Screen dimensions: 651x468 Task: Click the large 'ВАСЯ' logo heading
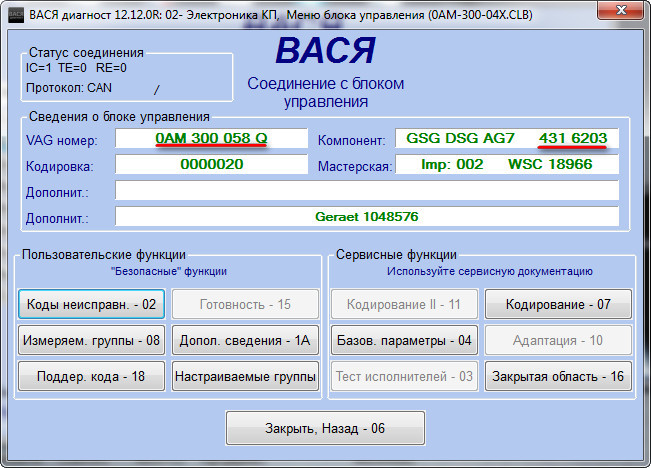point(326,51)
